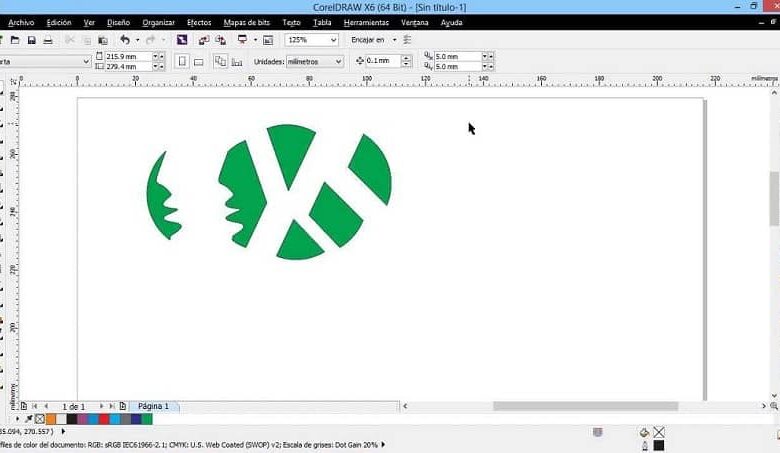The width and height of the screenshot is (780, 453).
Task: Click the Application launcher icon
Action: click(242, 40)
